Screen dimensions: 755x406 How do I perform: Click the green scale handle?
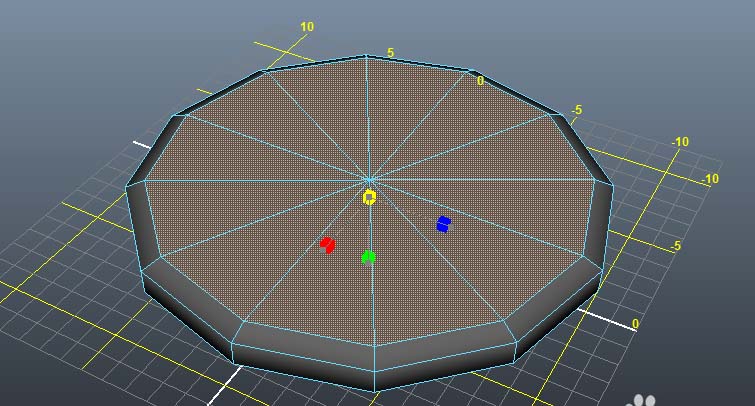point(368,258)
